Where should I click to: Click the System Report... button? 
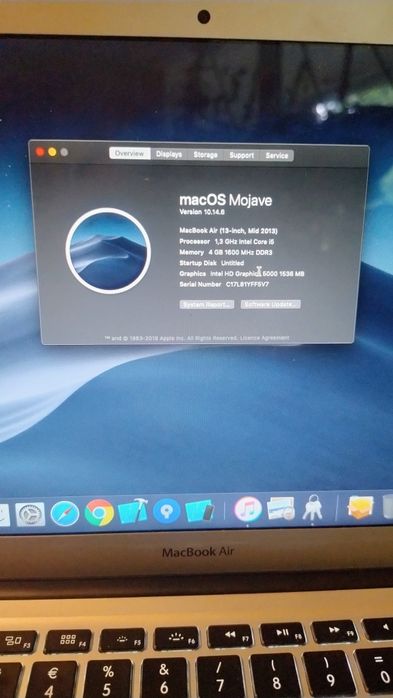(x=207, y=304)
